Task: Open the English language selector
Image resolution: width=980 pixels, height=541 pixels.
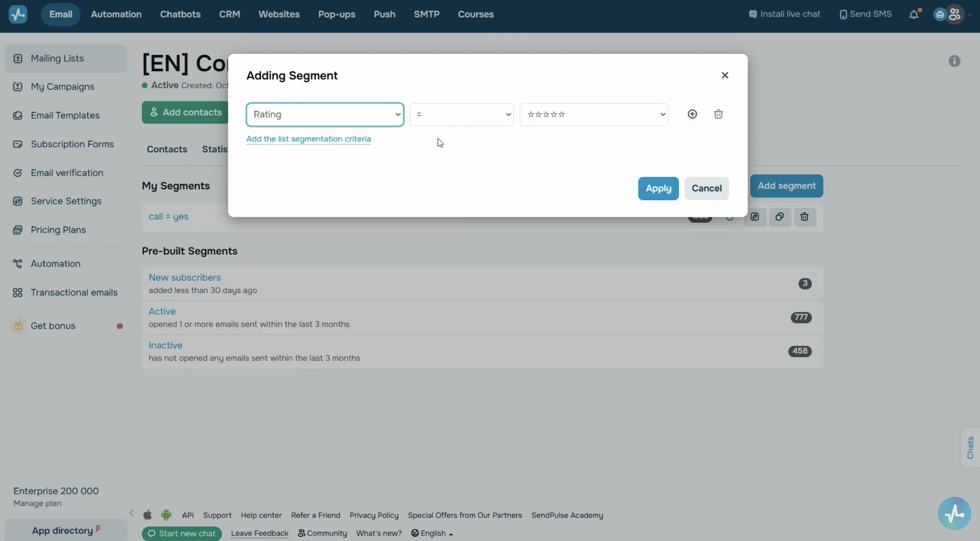Action: point(432,533)
